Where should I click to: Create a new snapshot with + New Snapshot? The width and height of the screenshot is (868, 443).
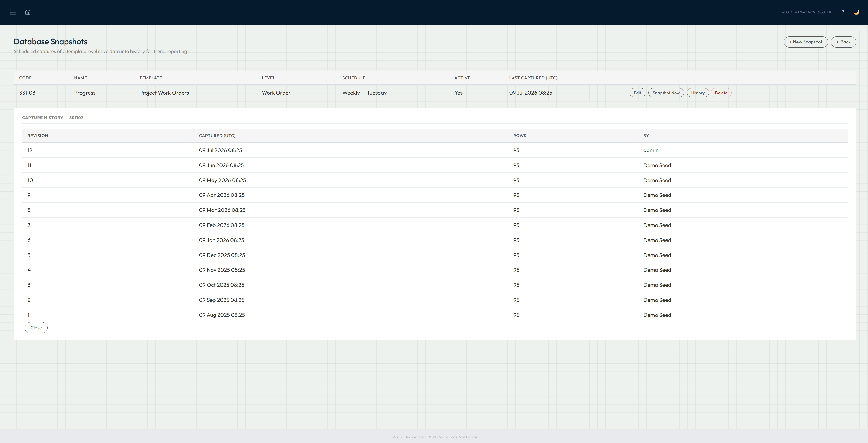[806, 42]
